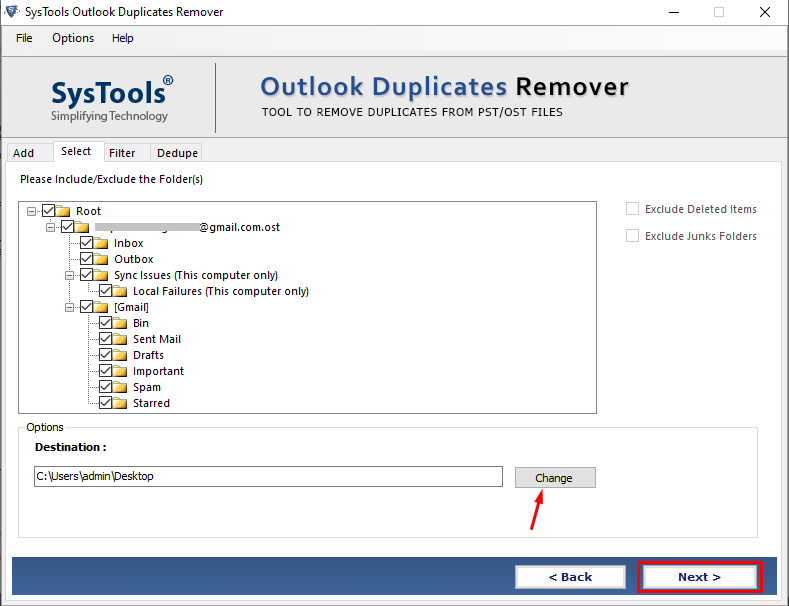Click the Starred folder icon
The width and height of the screenshot is (789, 606).
120,403
